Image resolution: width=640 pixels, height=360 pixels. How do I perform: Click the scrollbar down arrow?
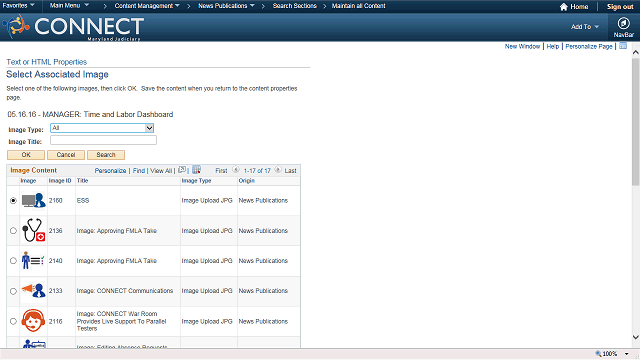(x=636, y=337)
